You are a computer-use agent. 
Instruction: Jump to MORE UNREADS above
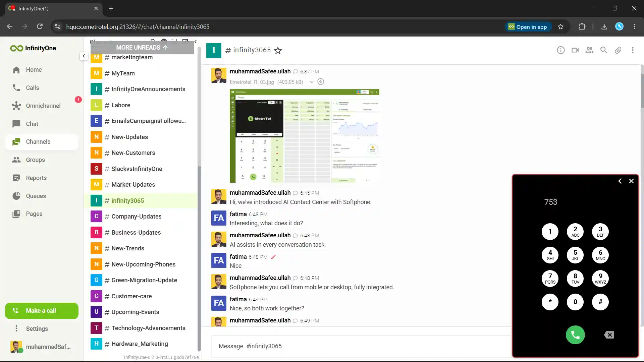click(142, 48)
